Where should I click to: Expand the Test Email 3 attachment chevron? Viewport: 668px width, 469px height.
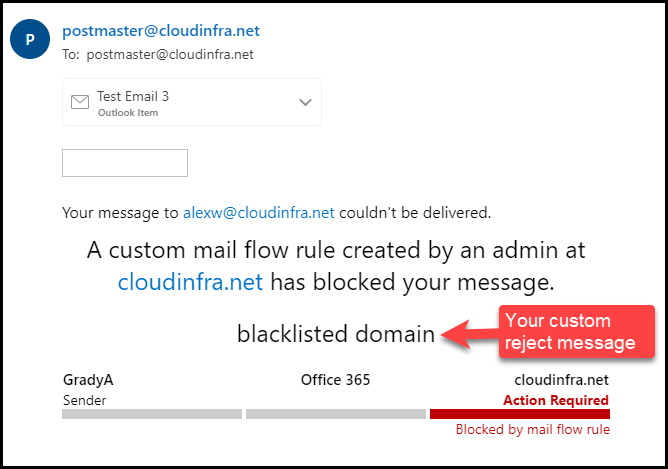click(305, 102)
